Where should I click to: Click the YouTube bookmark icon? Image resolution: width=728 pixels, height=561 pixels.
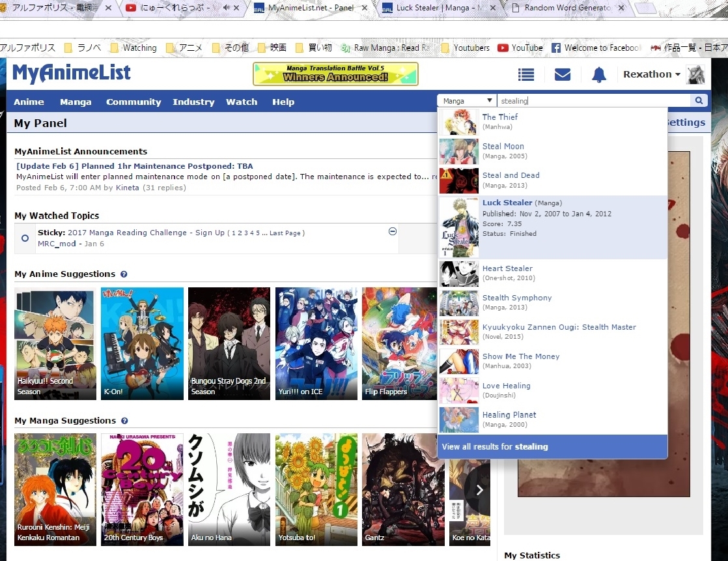(503, 48)
